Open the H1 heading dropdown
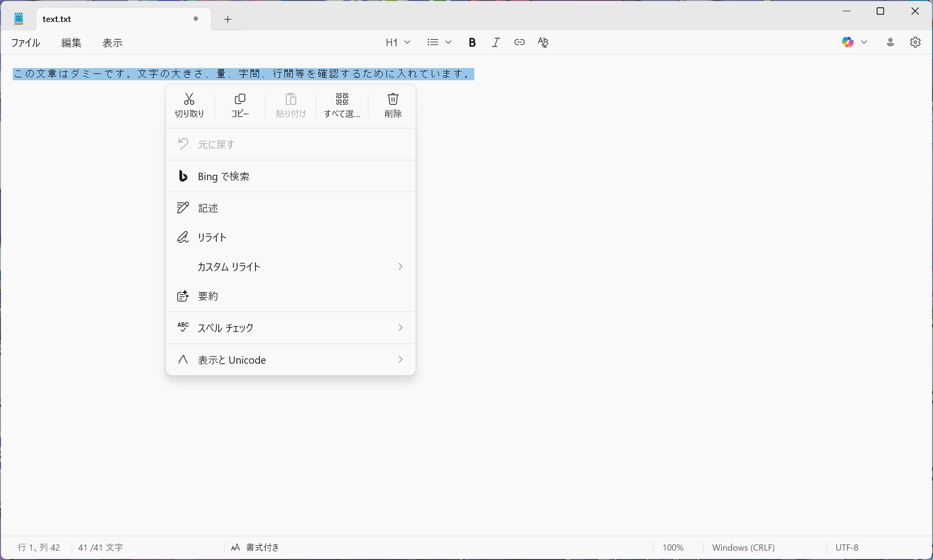The width and height of the screenshot is (933, 560). [x=397, y=43]
